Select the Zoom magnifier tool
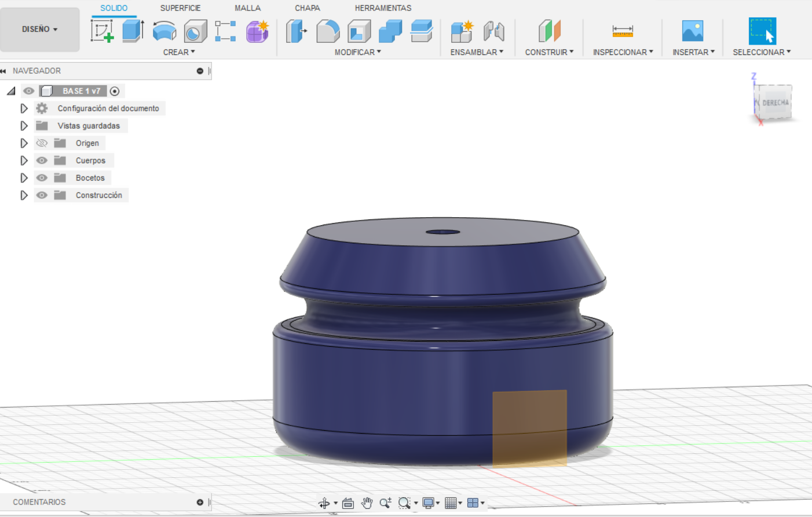 pyautogui.click(x=385, y=503)
